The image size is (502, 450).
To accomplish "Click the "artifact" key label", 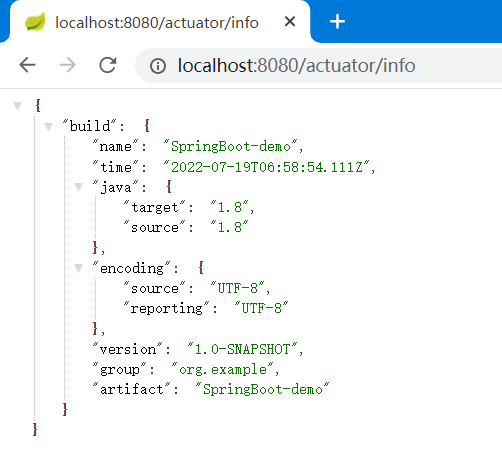I will 132,389.
